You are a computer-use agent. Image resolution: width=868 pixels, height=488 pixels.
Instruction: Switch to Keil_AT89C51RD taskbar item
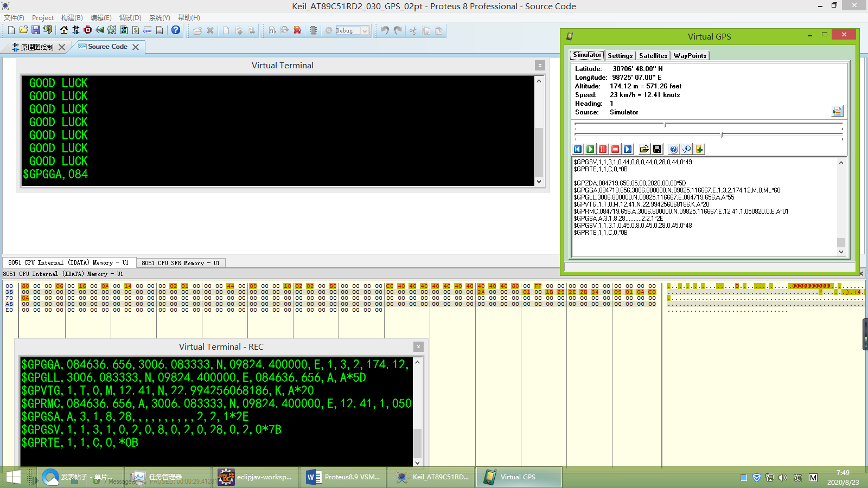point(432,477)
